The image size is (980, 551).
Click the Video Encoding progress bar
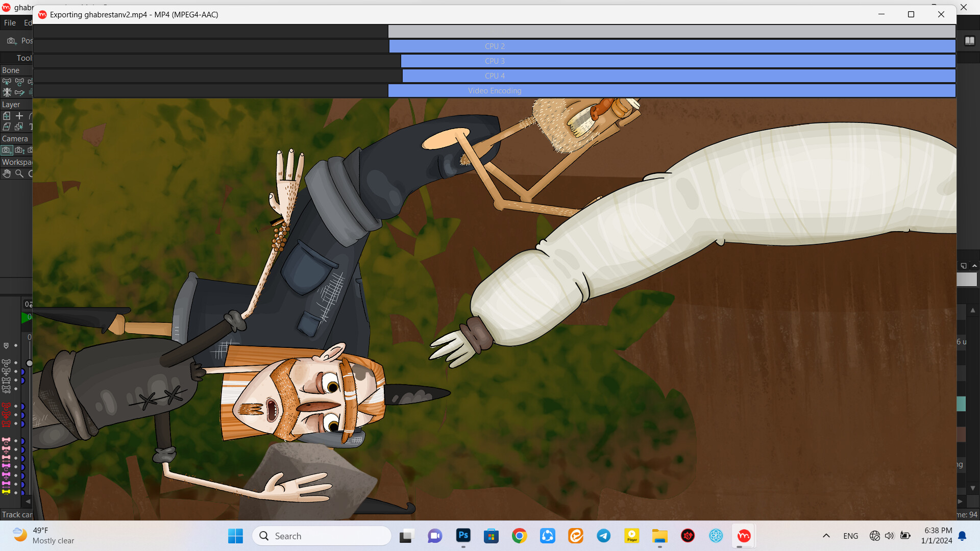pos(494,91)
